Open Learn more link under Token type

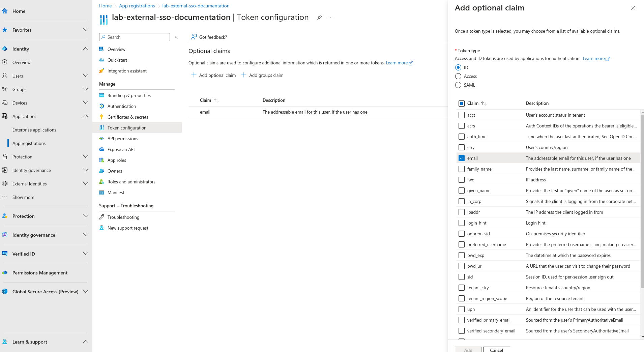pyautogui.click(x=596, y=59)
